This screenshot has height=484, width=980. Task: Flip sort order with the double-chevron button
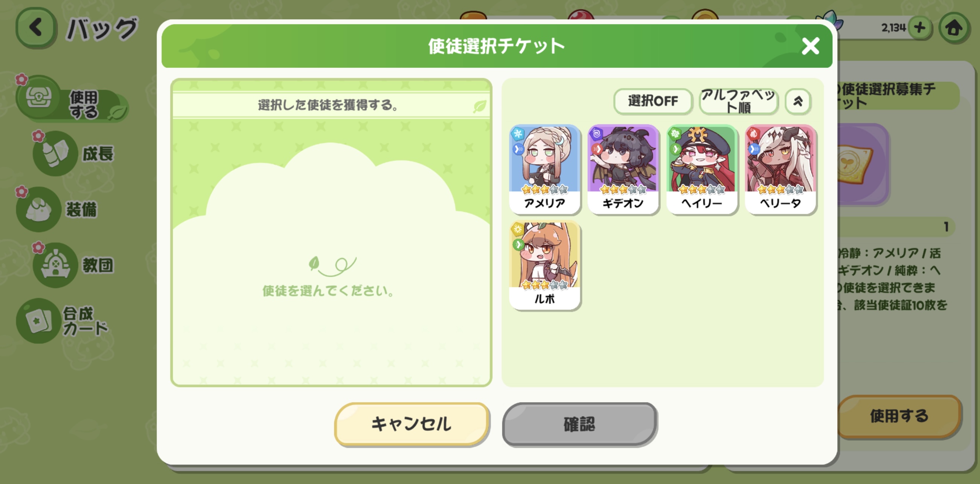pos(798,101)
